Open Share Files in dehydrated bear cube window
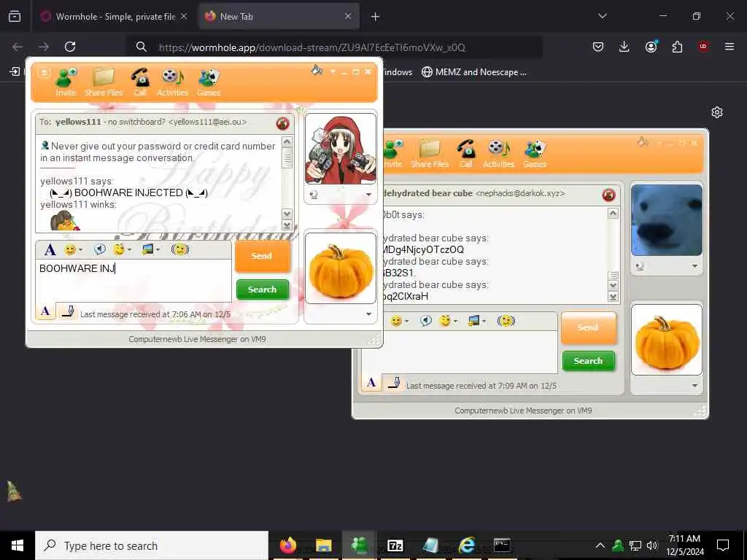The height and width of the screenshot is (560, 747). pos(430,153)
